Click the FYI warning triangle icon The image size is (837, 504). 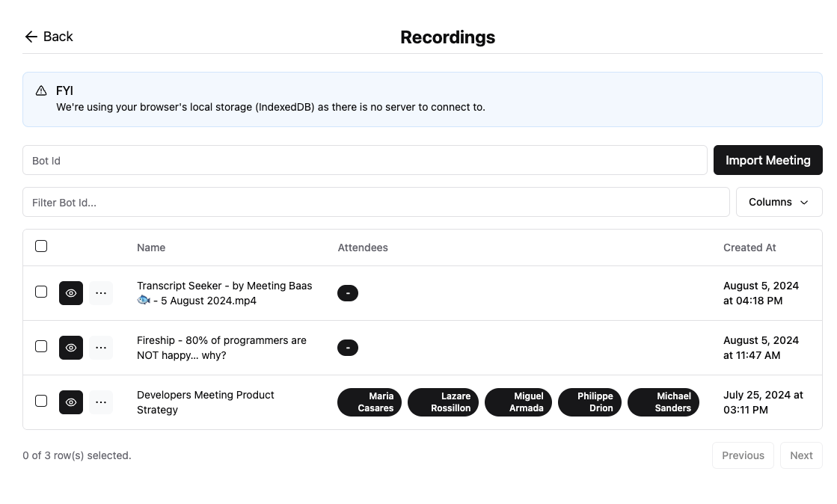click(x=41, y=90)
